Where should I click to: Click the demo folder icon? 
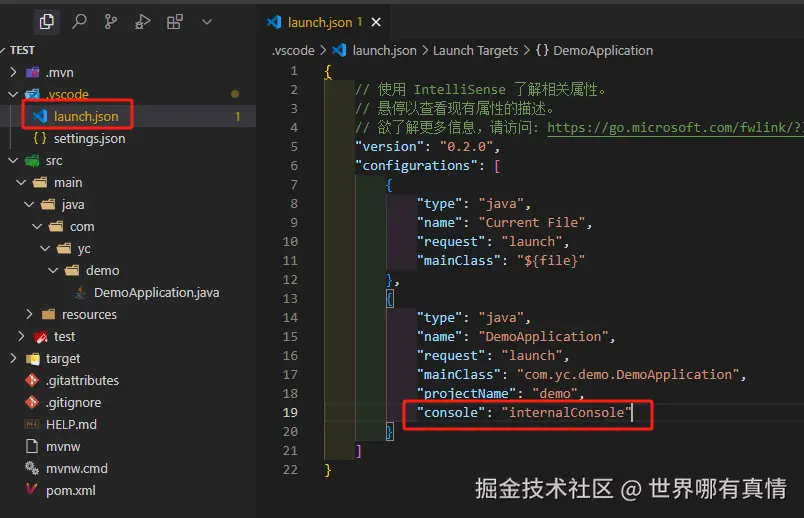[x=72, y=270]
